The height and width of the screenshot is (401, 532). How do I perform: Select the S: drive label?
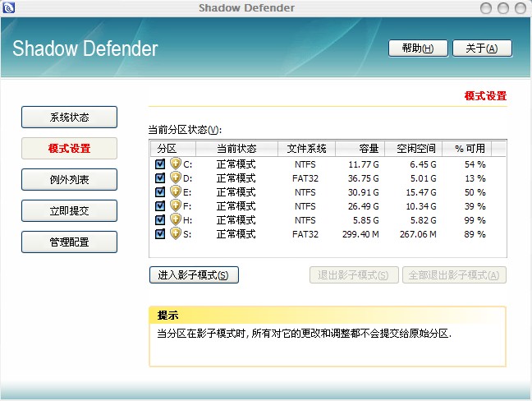(187, 234)
